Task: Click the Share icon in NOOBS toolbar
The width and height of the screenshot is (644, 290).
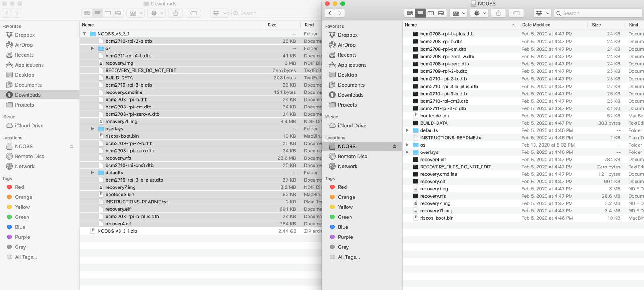Action: pos(498,13)
